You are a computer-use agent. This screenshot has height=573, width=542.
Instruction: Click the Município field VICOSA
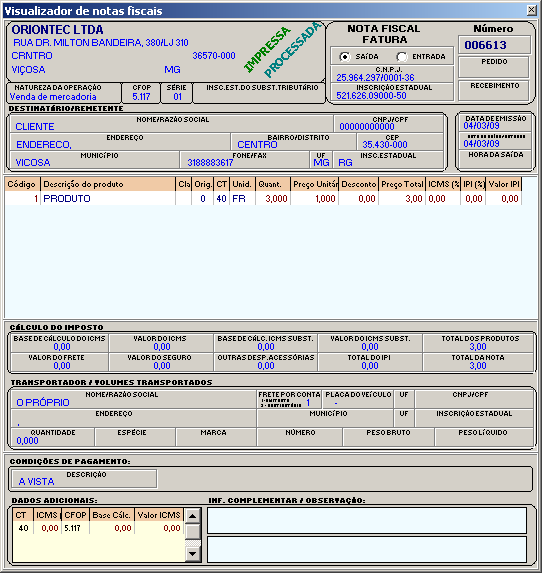[94, 159]
